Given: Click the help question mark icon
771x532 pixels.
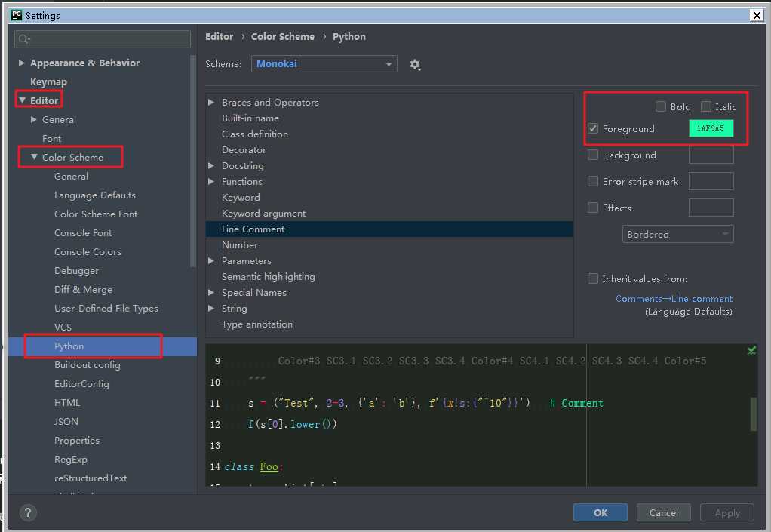Looking at the screenshot, I should coord(28,513).
